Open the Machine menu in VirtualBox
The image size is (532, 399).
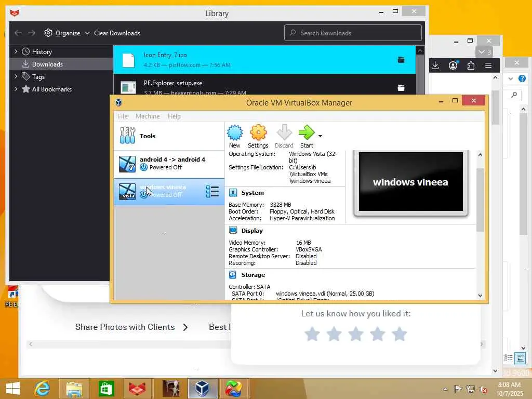click(148, 116)
